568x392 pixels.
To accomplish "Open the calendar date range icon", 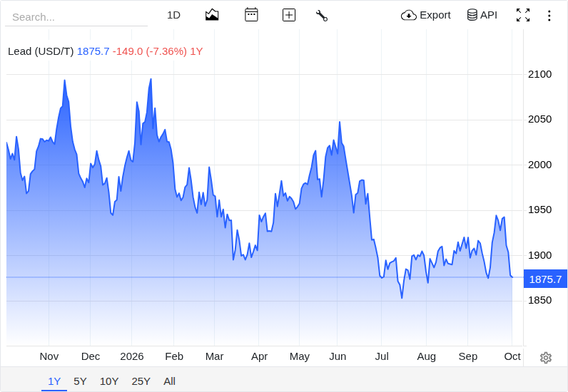I will [x=251, y=15].
